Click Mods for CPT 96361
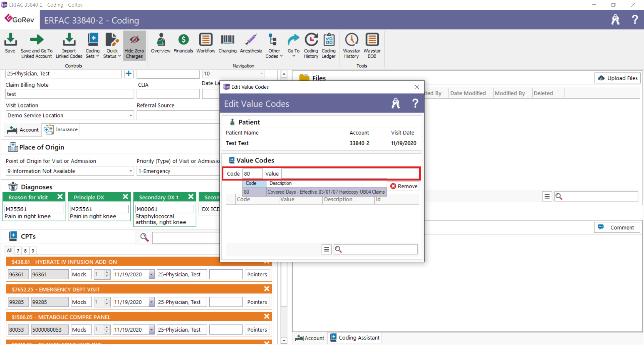Image resolution: width=644 pixels, height=345 pixels. coord(81,274)
